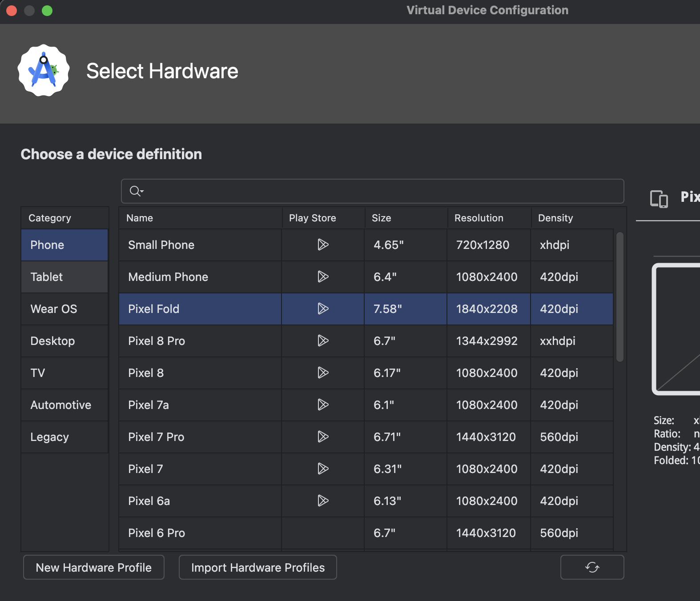Sort by the Play Store column header

pos(323,218)
